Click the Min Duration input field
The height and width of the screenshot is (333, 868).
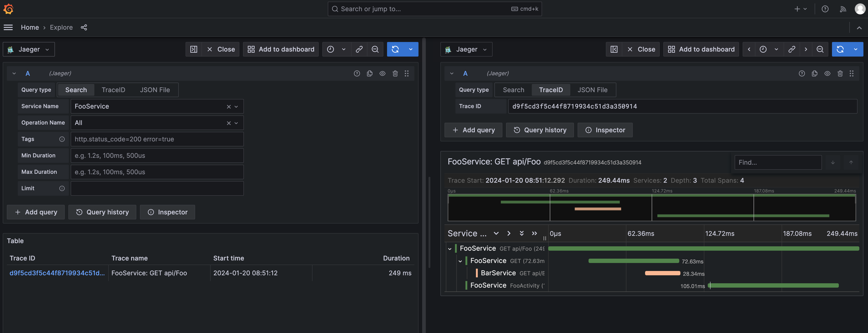click(157, 156)
